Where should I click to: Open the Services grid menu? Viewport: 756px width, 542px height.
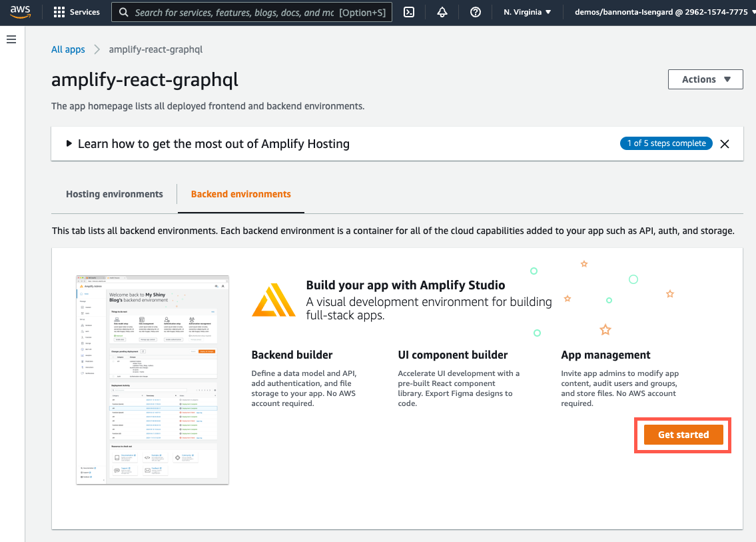coord(76,11)
